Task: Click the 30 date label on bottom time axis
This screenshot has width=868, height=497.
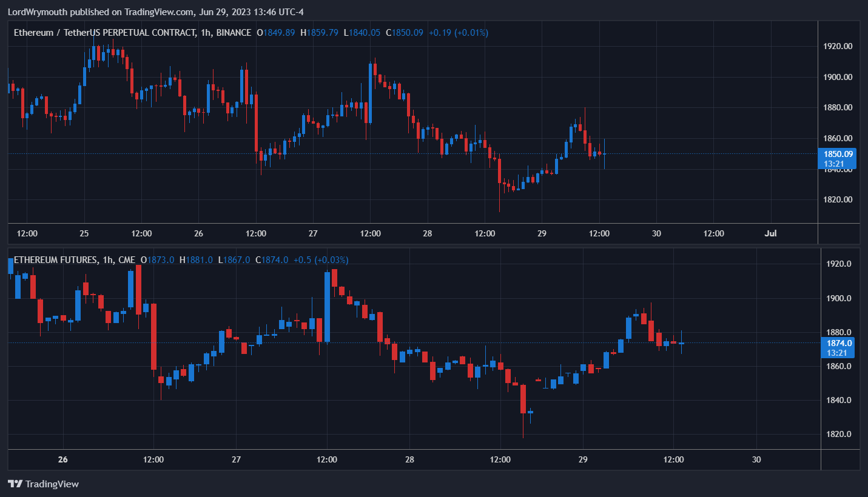Action: click(756, 459)
